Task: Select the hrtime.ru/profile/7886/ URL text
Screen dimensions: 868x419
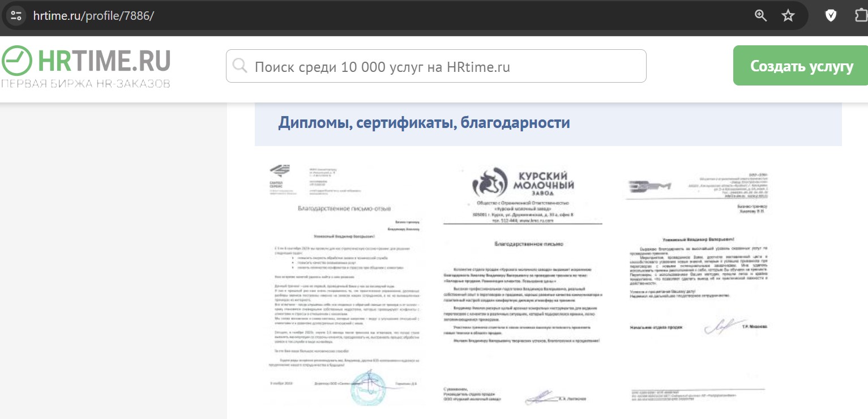Action: (x=93, y=16)
